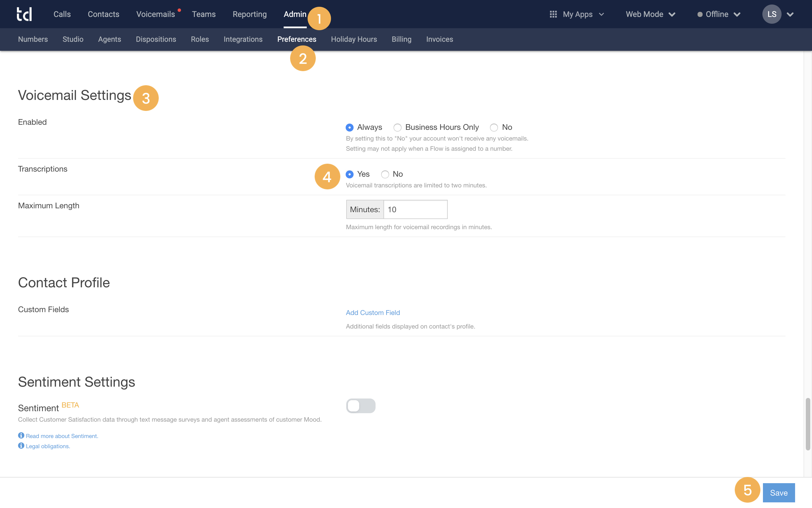This screenshot has height=508, width=812.
Task: Open the My Apps grid icon
Action: pos(553,14)
